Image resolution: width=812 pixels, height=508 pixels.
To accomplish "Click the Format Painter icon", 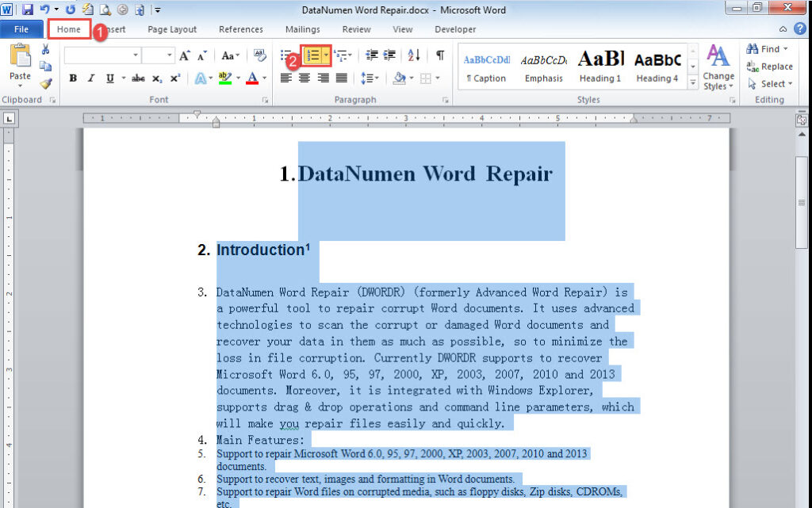I will (x=45, y=83).
